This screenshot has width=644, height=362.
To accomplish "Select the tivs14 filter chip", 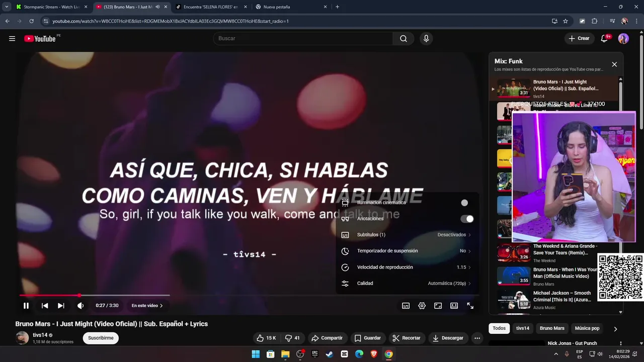I will click(523, 328).
